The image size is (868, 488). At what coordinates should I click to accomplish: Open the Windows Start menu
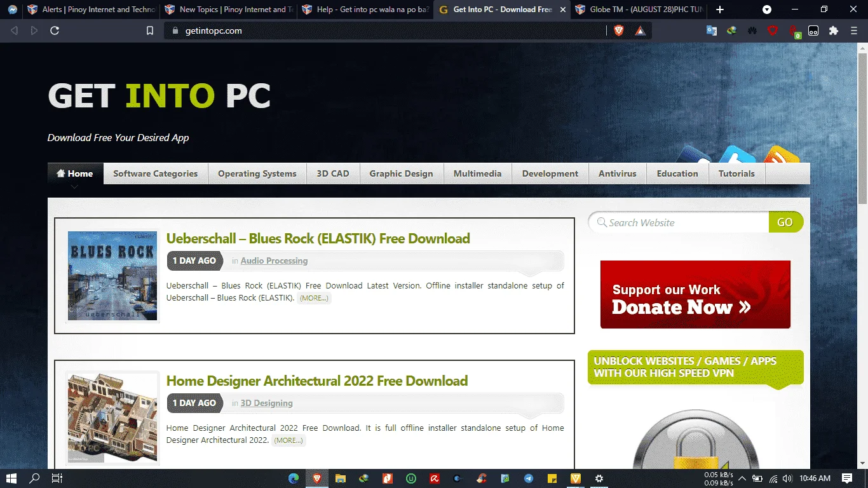[11, 478]
